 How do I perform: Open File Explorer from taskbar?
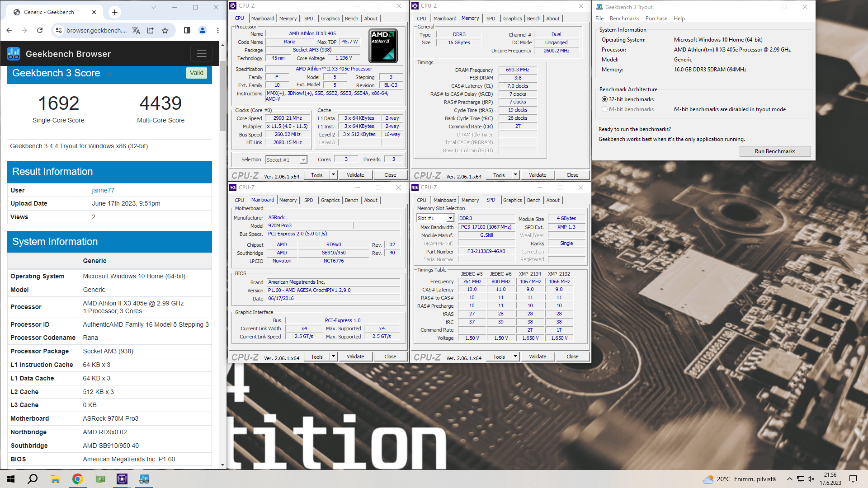tap(55, 479)
